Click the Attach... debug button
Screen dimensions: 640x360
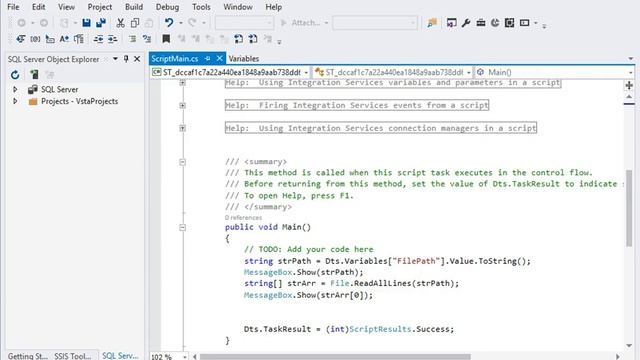pyautogui.click(x=304, y=23)
